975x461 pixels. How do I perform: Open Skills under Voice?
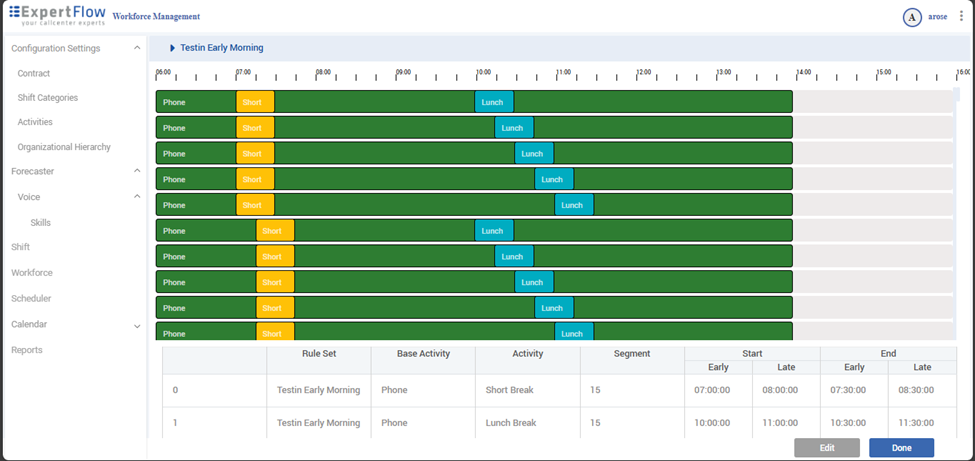(x=40, y=223)
